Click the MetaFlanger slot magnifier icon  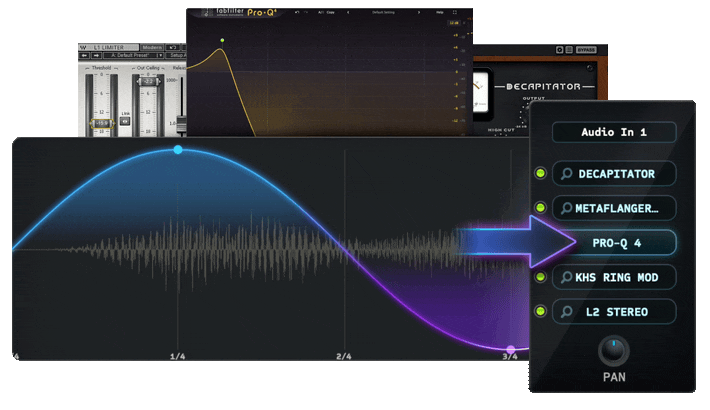click(566, 208)
